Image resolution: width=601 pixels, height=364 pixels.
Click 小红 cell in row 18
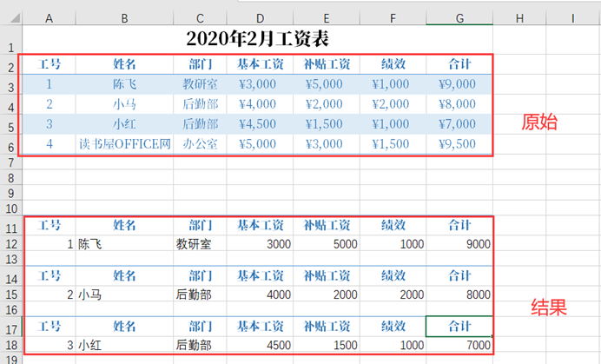click(124, 345)
